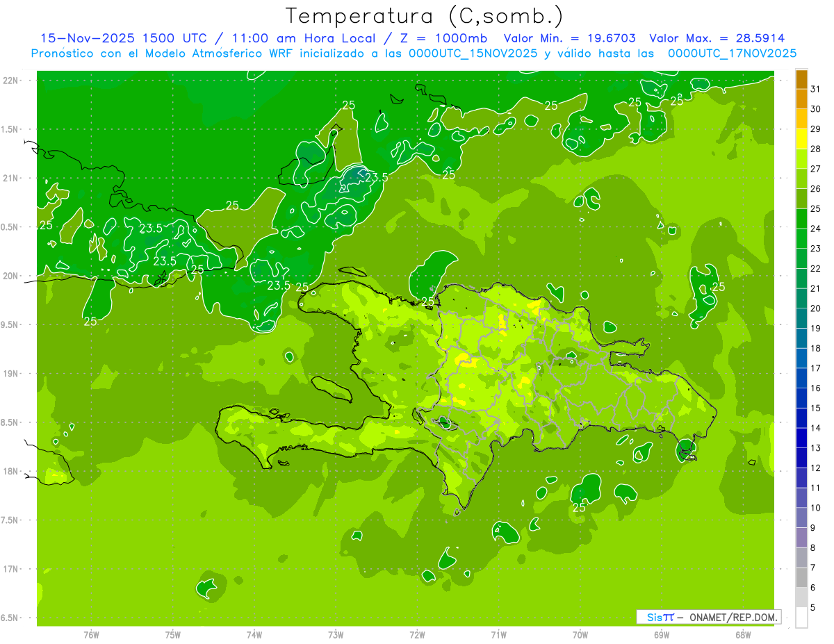Click the color scale label '31'
Viewport: 834px width, 644px height.
(x=816, y=88)
